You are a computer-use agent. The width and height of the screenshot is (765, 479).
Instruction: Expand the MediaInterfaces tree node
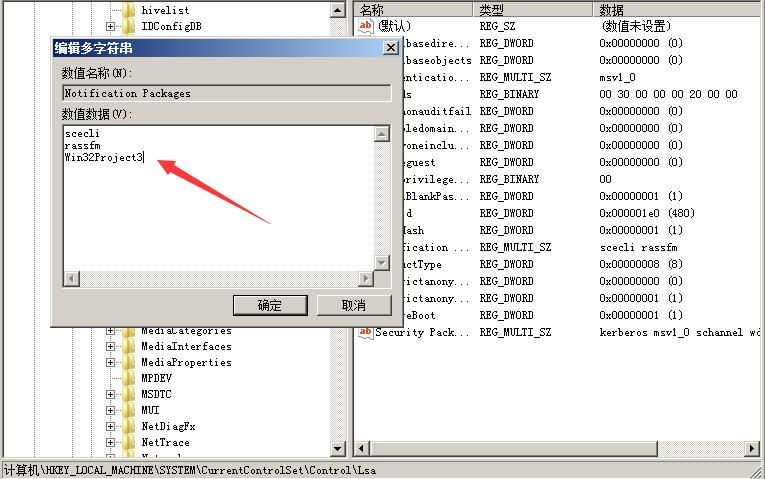pos(110,347)
